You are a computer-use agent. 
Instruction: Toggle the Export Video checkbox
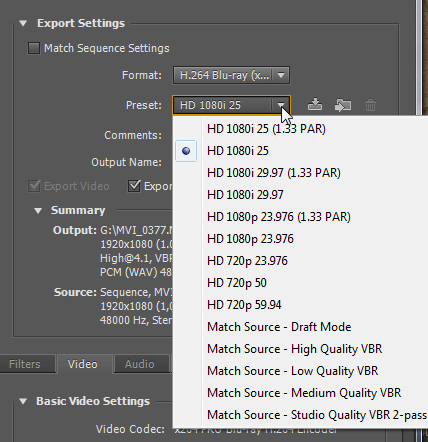pos(34,186)
